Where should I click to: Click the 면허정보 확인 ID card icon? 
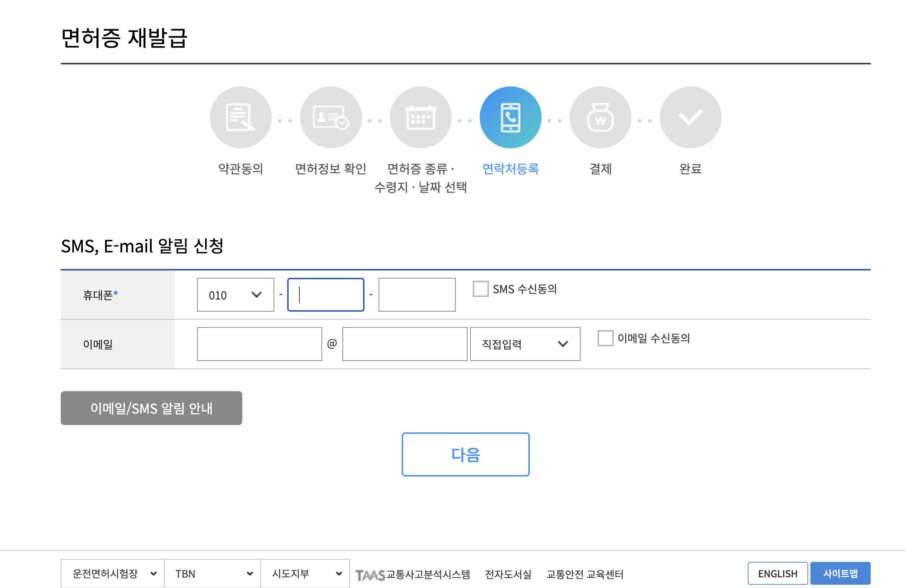[330, 117]
